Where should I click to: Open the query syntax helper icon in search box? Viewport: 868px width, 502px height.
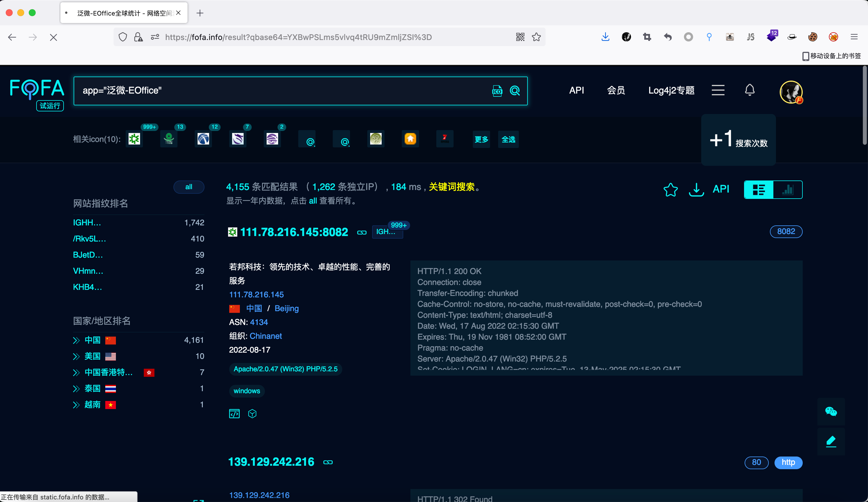click(x=497, y=91)
